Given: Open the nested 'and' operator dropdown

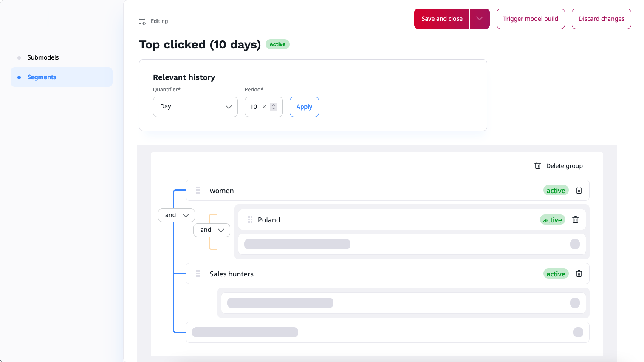Looking at the screenshot, I should click(x=212, y=230).
